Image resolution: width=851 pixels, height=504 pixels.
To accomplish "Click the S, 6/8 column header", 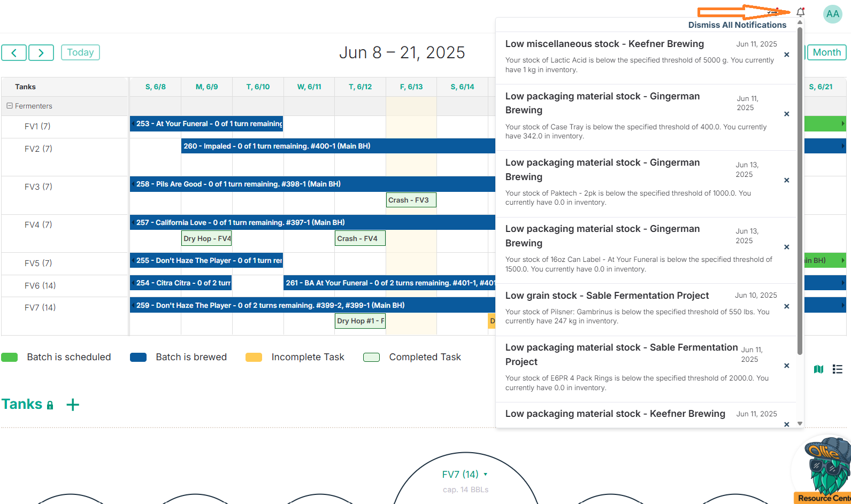I will pos(156,87).
